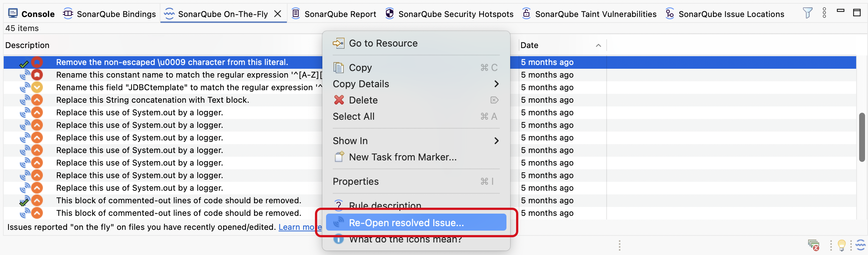
Task: Click '5 months ago' on the selected issue row
Action: tap(547, 62)
